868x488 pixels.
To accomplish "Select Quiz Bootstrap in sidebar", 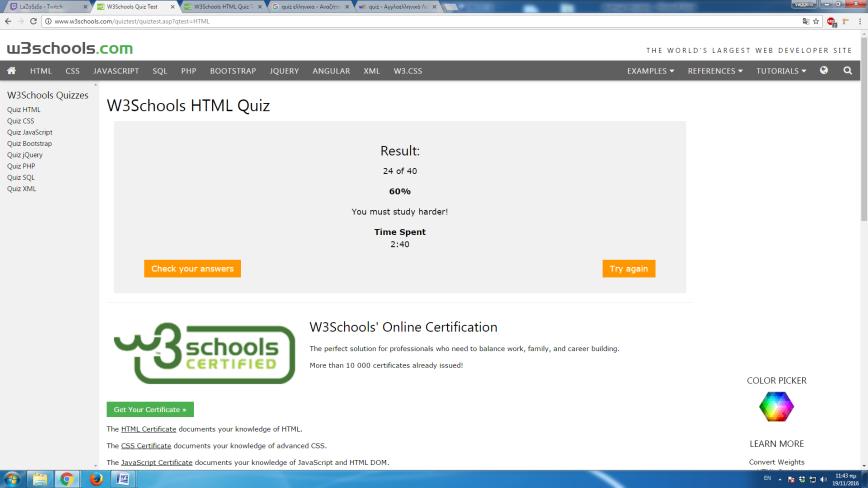I will [x=29, y=143].
